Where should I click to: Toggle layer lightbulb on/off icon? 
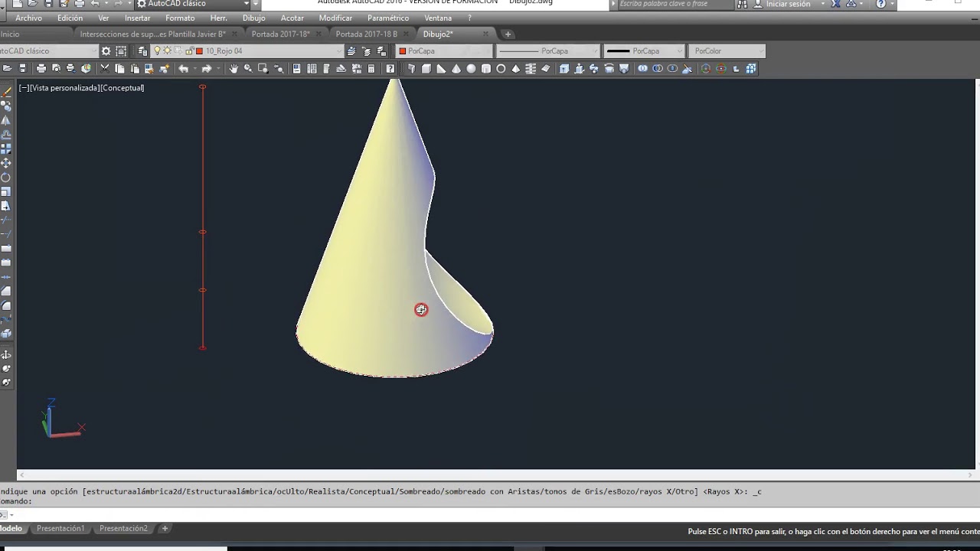[157, 51]
